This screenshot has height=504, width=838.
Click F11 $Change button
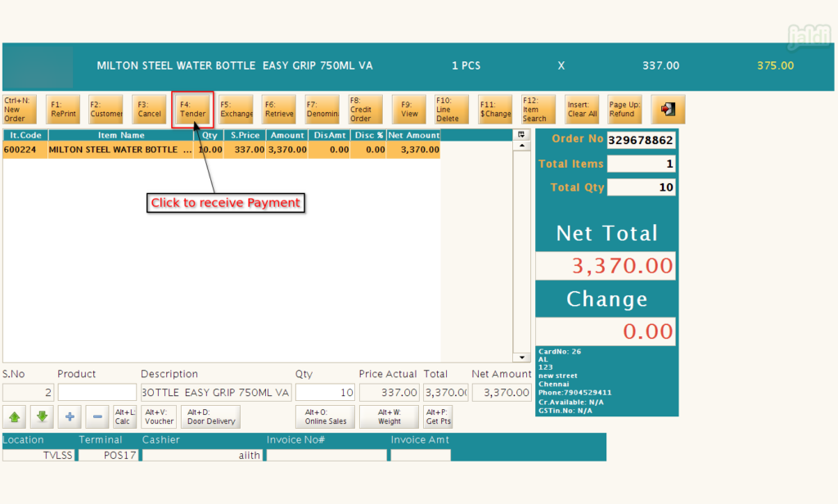pos(495,109)
